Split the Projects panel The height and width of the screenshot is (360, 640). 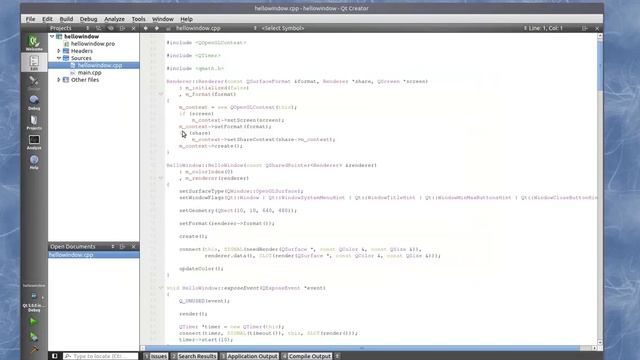click(122, 28)
